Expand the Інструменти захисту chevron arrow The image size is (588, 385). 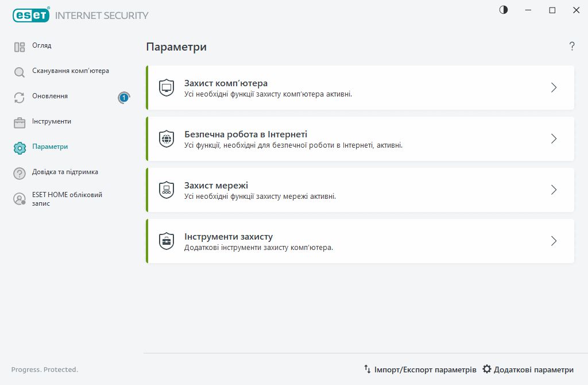click(554, 241)
